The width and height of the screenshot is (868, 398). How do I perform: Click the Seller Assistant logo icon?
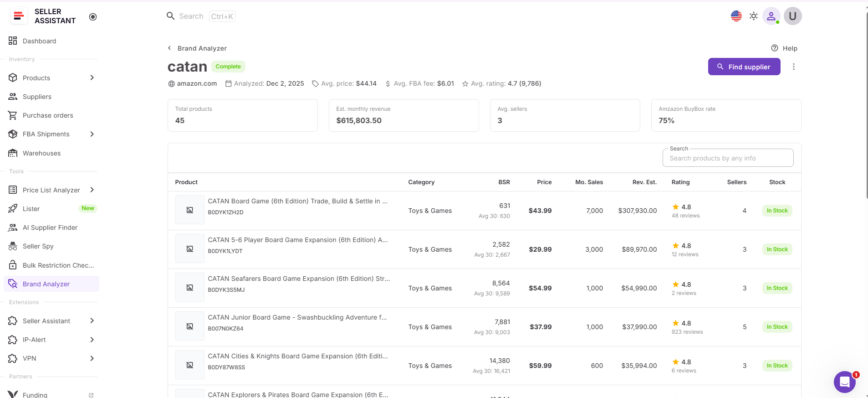click(19, 16)
